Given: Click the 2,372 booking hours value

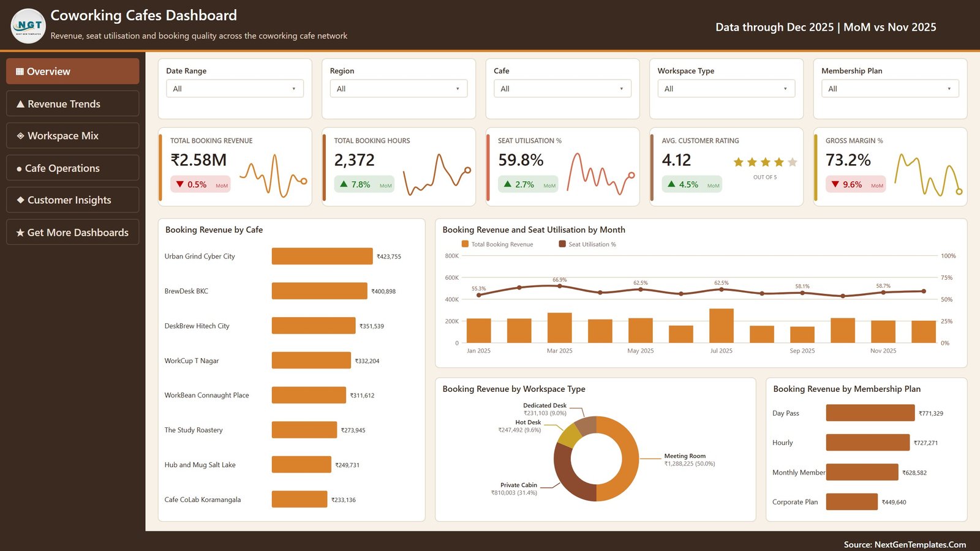Looking at the screenshot, I should point(354,160).
